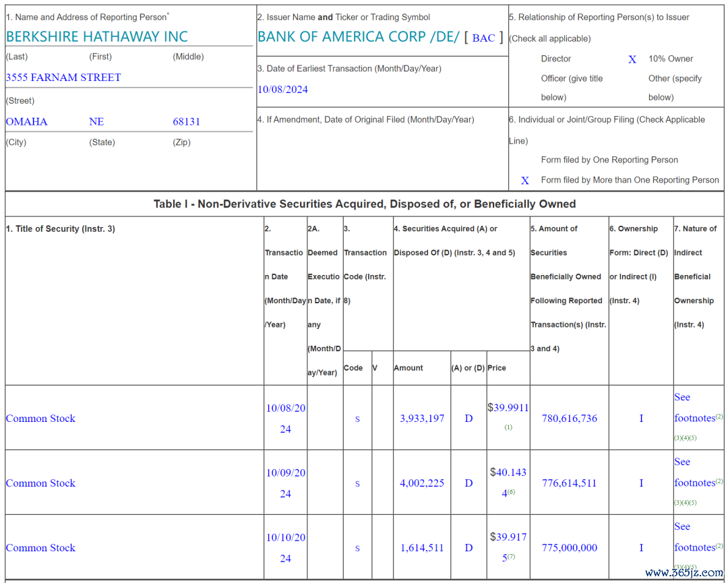Image resolution: width=728 pixels, height=583 pixels.
Task: Select ownership form I in the 775,000,000 row
Action: [641, 548]
